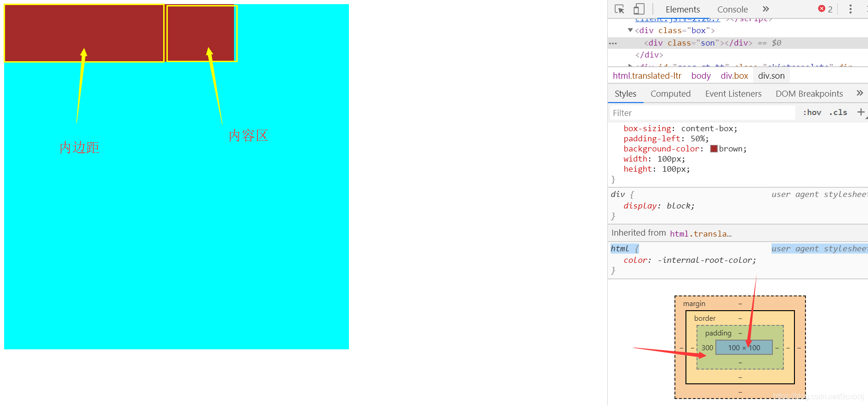
Task: Show more sidebar tabs chevron
Action: point(860,93)
